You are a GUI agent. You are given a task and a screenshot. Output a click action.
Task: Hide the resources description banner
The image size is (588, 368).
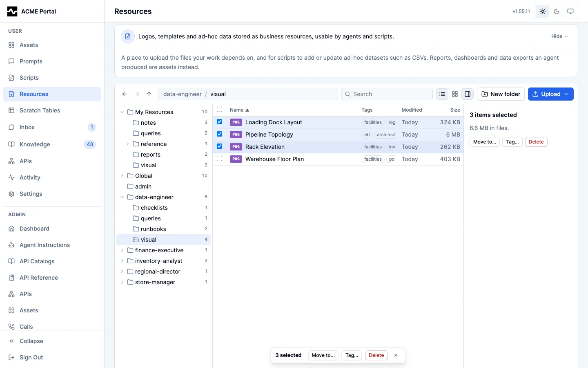[559, 36]
